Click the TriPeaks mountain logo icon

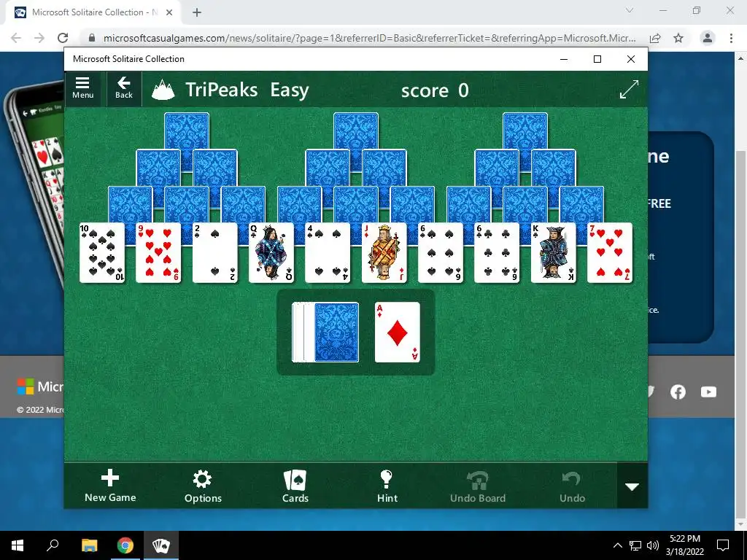[x=163, y=90]
